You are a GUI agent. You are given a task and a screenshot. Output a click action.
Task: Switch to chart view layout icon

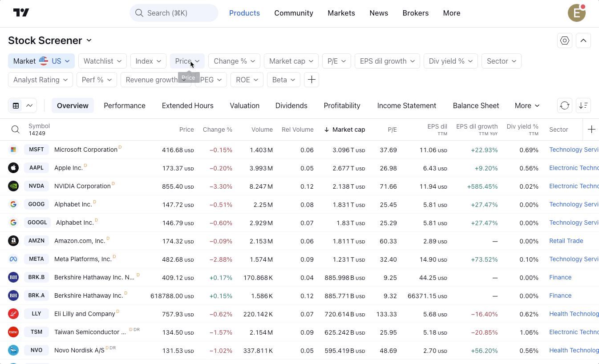click(x=29, y=105)
